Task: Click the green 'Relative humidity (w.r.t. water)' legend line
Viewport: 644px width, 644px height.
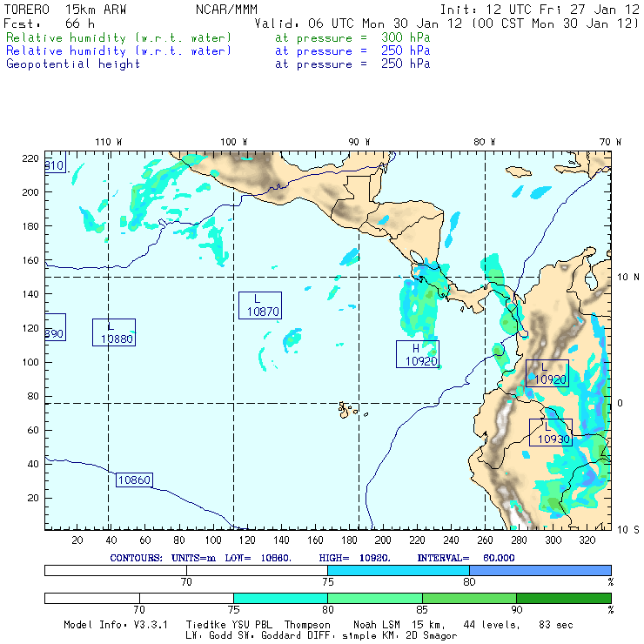Action: tap(118, 37)
